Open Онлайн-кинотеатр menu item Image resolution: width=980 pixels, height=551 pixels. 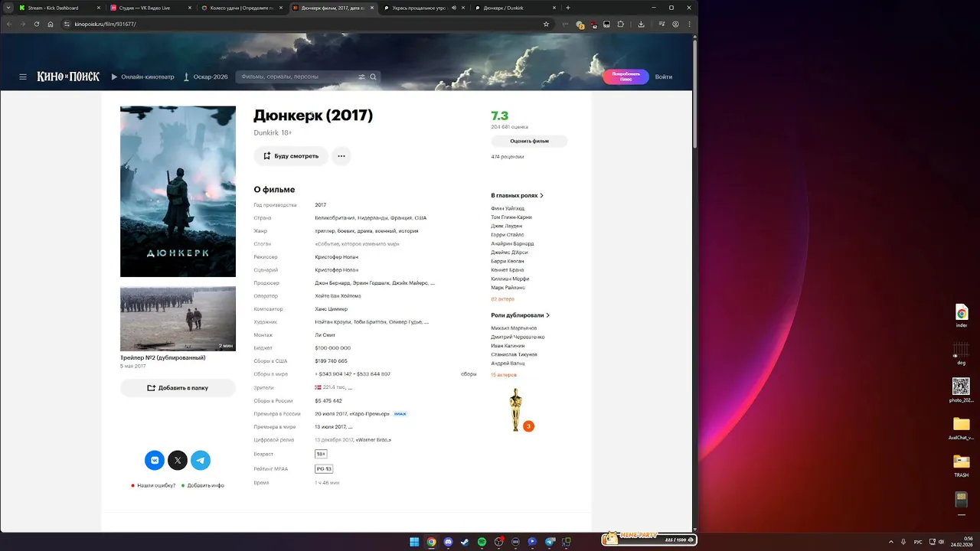tap(143, 77)
